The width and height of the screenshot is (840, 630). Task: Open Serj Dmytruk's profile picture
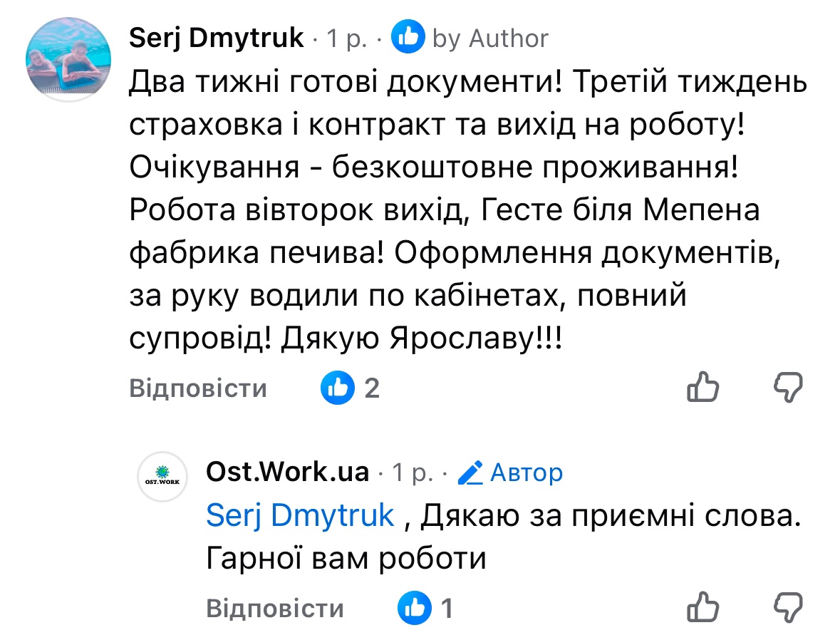[x=68, y=58]
